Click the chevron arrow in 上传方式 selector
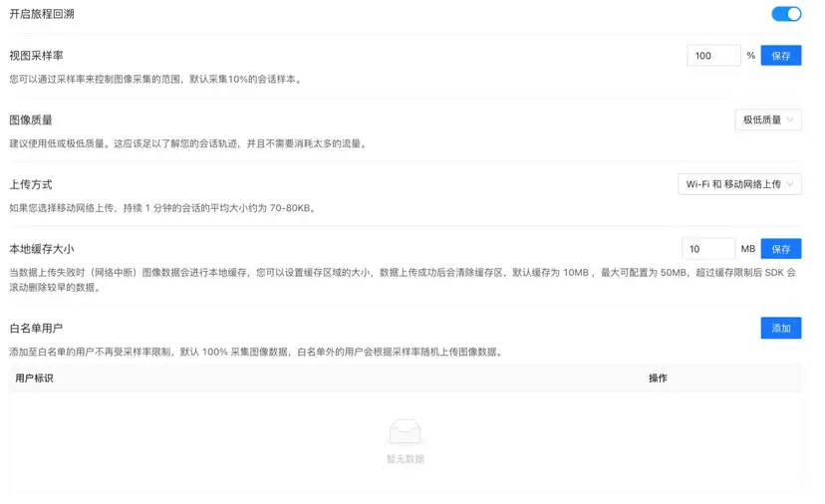The image size is (825, 504). pyautogui.click(x=791, y=184)
